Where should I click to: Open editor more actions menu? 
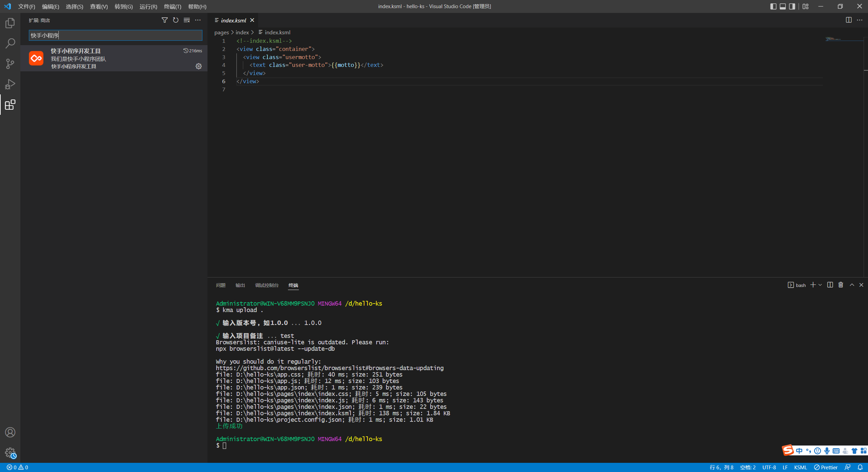860,20
